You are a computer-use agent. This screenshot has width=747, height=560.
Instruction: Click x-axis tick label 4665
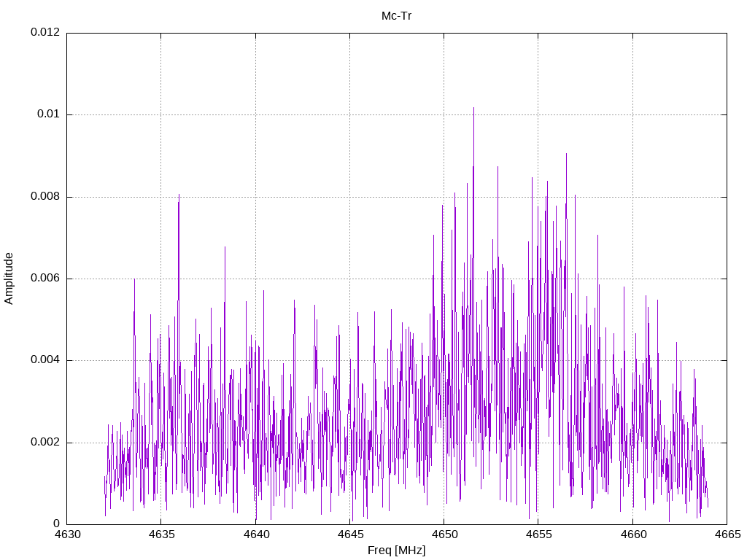(727, 534)
